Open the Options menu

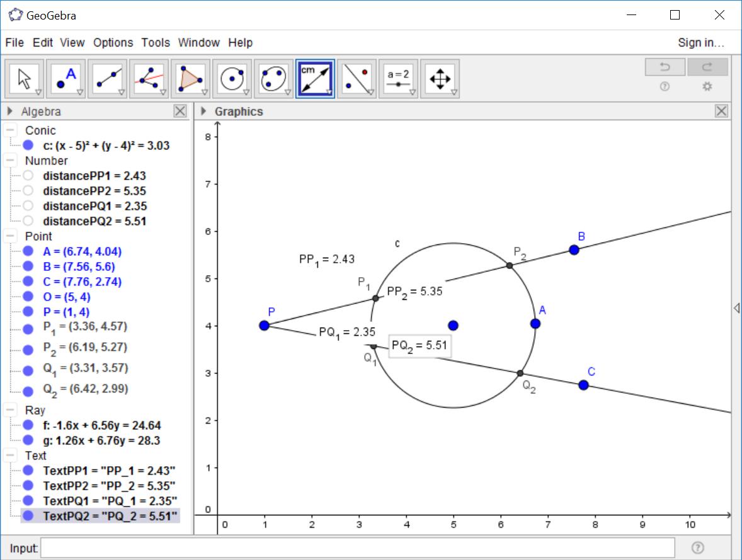pos(113,43)
